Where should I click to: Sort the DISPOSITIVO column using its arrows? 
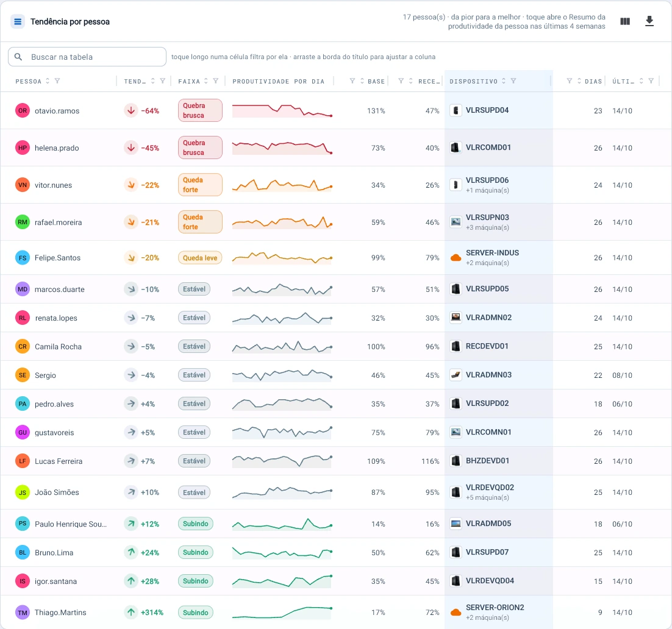[x=504, y=81]
